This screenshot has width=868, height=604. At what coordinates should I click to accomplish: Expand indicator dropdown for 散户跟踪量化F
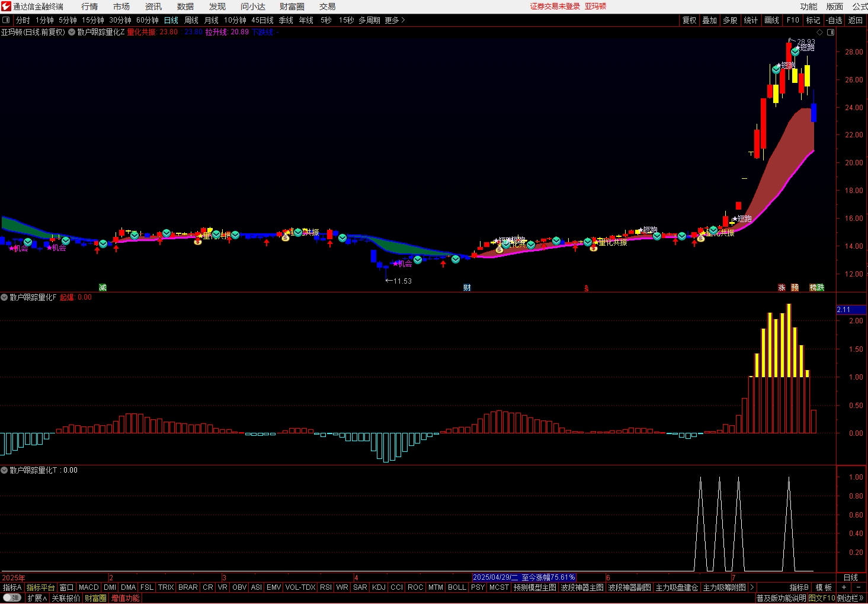4,297
